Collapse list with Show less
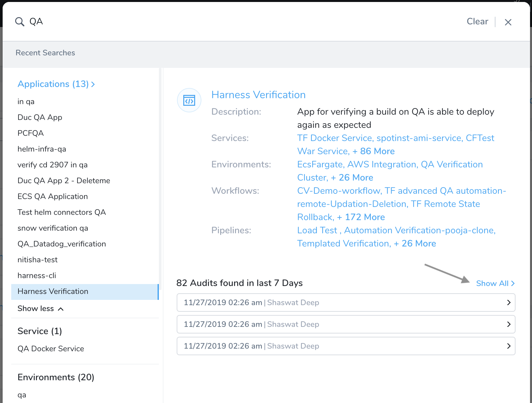 (41, 309)
